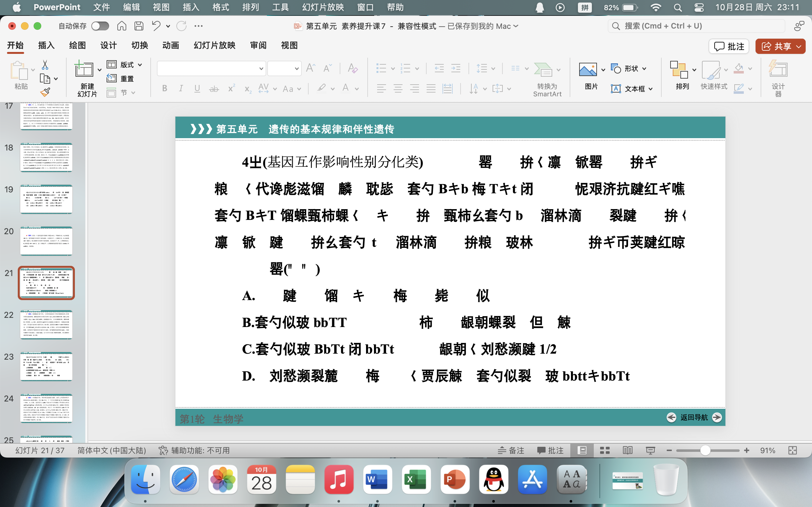The width and height of the screenshot is (812, 507).
Task: Click the Format Painter brush icon
Action: [x=45, y=92]
